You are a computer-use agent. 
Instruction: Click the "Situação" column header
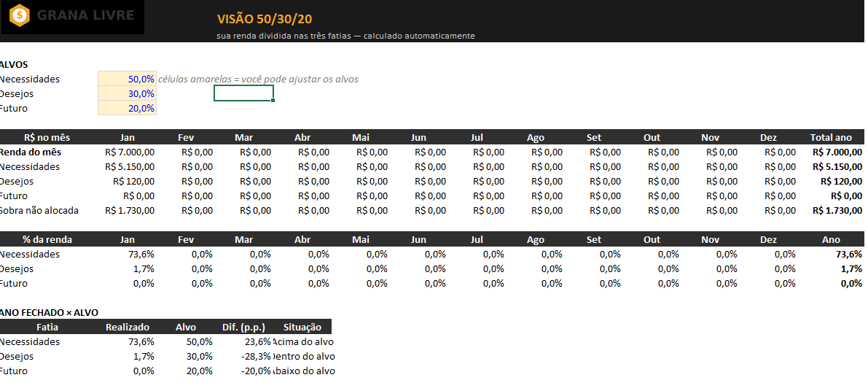[x=302, y=328]
